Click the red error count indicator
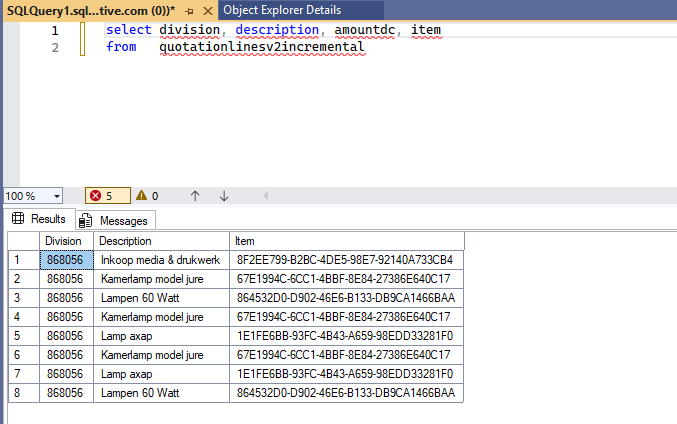This screenshot has height=424, width=677. tap(108, 196)
